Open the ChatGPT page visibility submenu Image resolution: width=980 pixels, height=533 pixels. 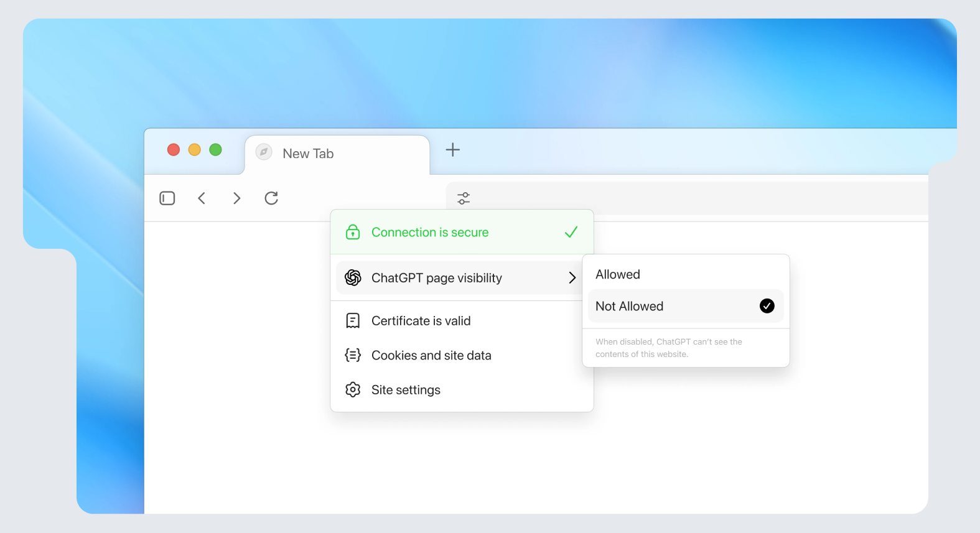point(437,278)
